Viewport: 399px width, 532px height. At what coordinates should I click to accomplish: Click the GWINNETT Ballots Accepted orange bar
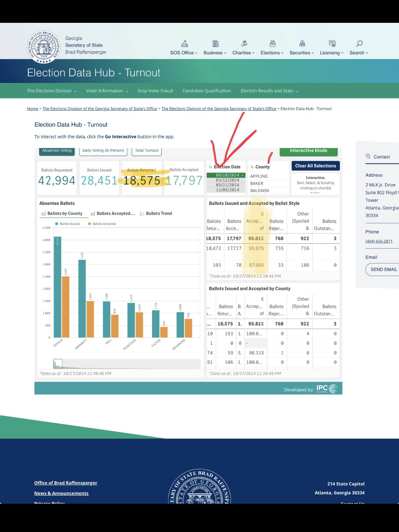coord(90,319)
